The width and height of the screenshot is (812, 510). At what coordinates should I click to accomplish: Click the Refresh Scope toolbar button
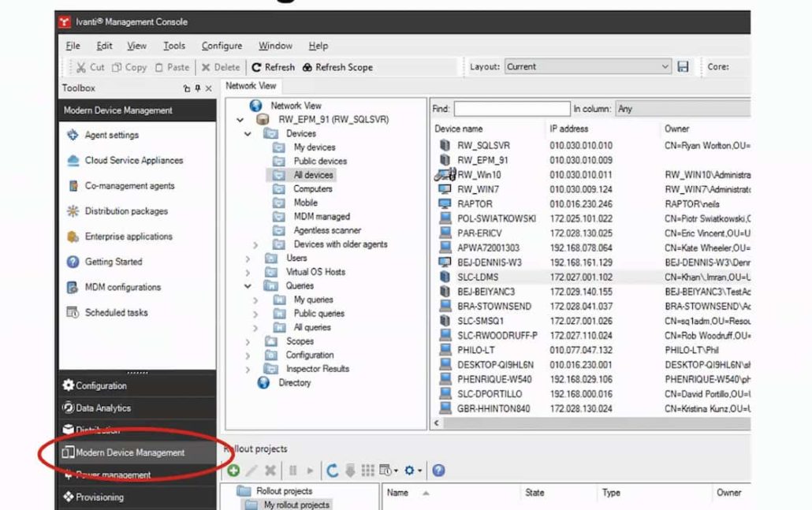[x=337, y=67]
